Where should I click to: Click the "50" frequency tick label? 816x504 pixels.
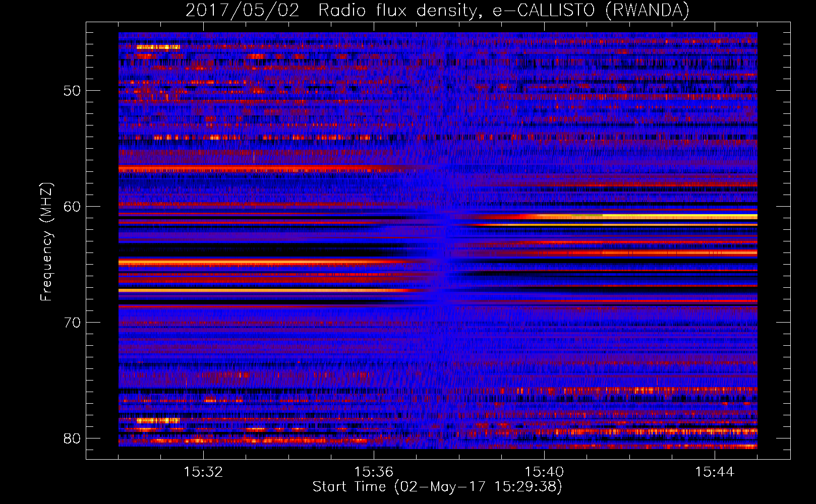pyautogui.click(x=72, y=91)
